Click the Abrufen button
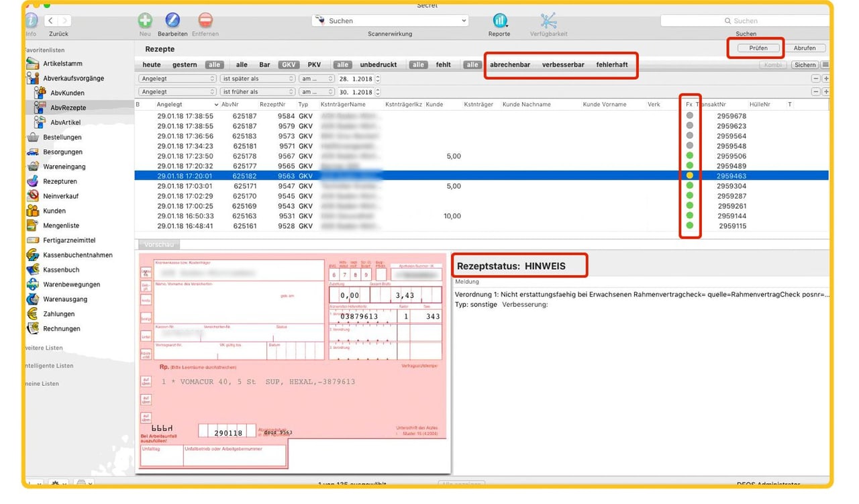The height and width of the screenshot is (504, 859). 805,48
